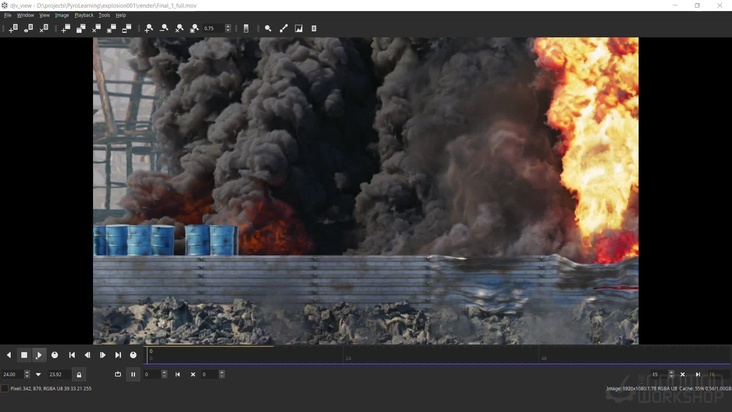Open the View menu
Viewport: 732px width, 412px height.
[44, 15]
